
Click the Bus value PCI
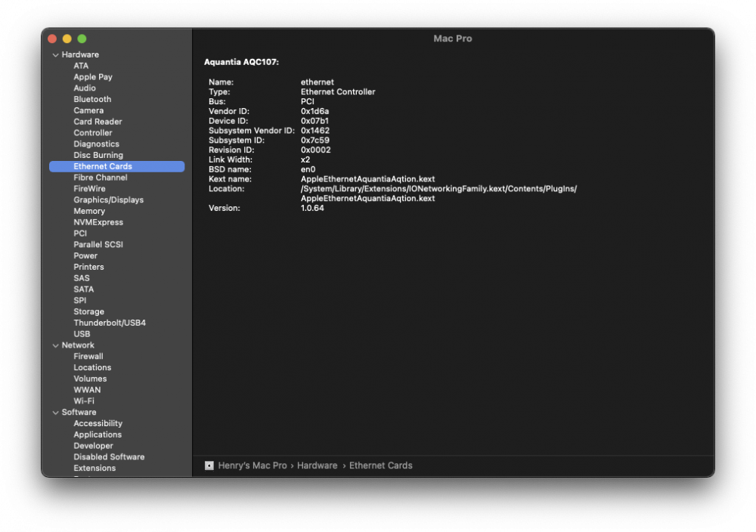307,102
